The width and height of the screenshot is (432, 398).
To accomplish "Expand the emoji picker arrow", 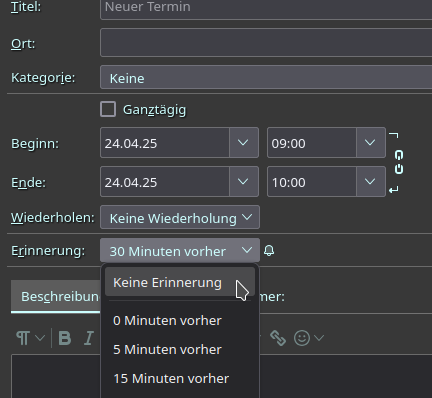I will 319,338.
